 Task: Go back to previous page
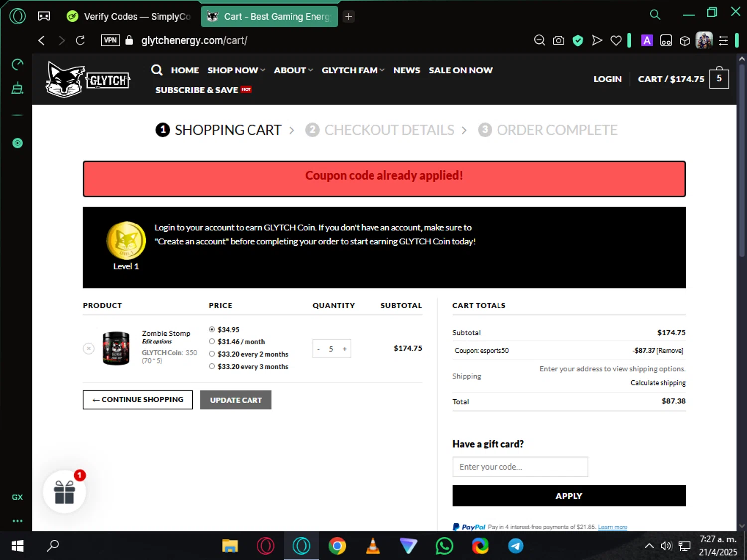(x=41, y=40)
